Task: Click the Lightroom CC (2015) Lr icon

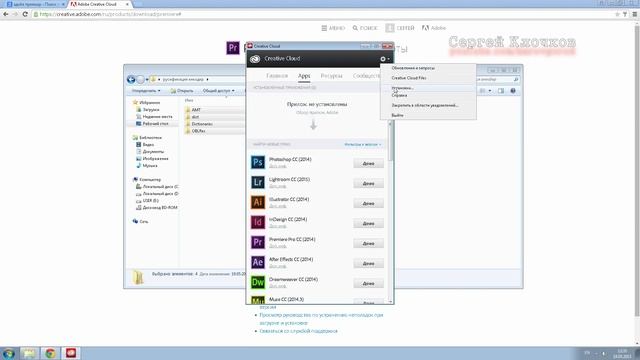Action: [258, 182]
